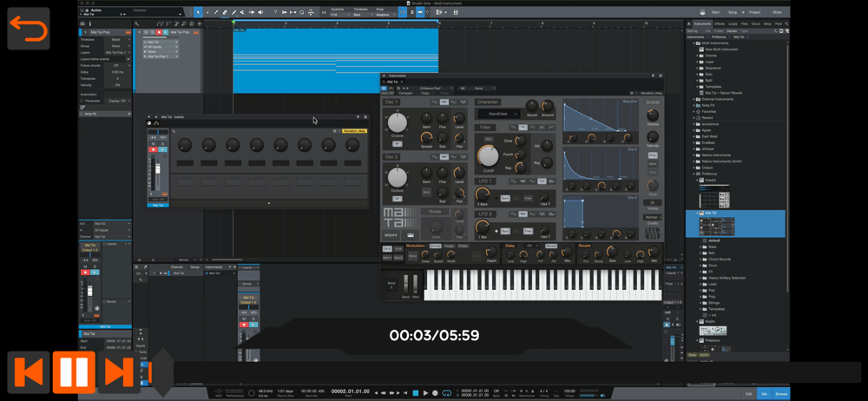Toggle record arm on Mai Tai Poly track
The width and height of the screenshot is (868, 401).
(x=158, y=32)
